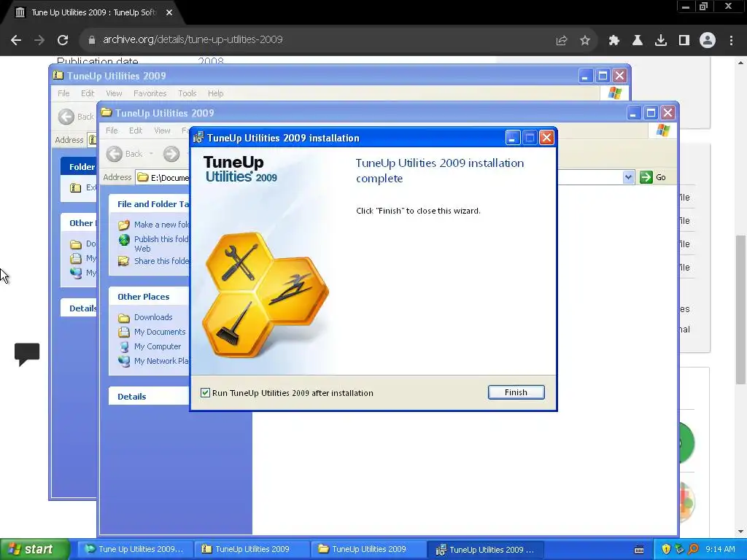Open Tools menu in back TuneUp Utilities window
This screenshot has height=560, width=747.
coord(187,93)
